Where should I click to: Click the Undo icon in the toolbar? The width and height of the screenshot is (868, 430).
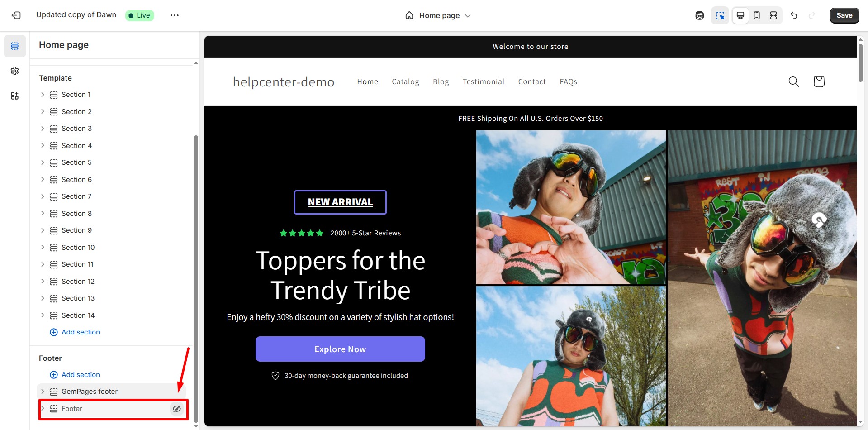click(794, 15)
